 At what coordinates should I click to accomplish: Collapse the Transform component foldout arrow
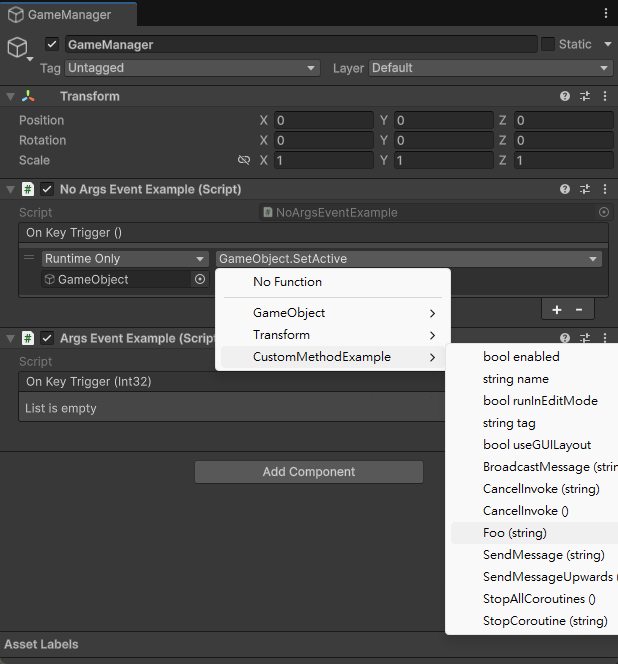pos(10,97)
